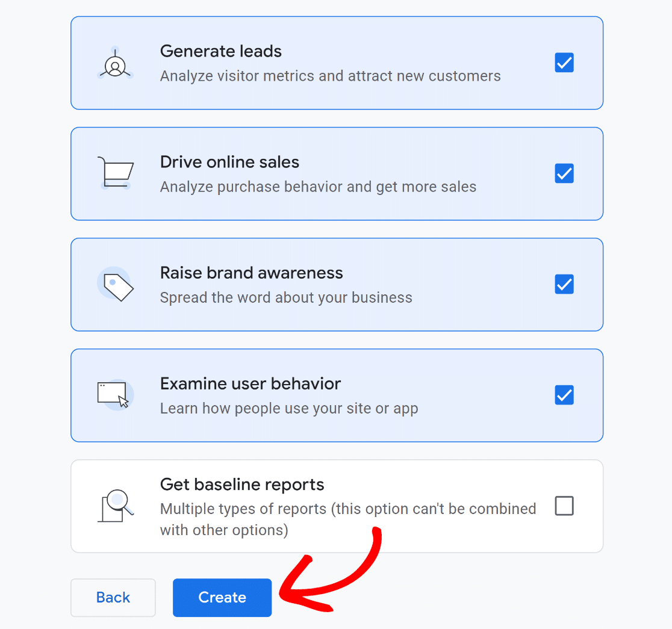This screenshot has width=672, height=629.
Task: Click the Generate leads person-network icon
Action: (x=115, y=63)
